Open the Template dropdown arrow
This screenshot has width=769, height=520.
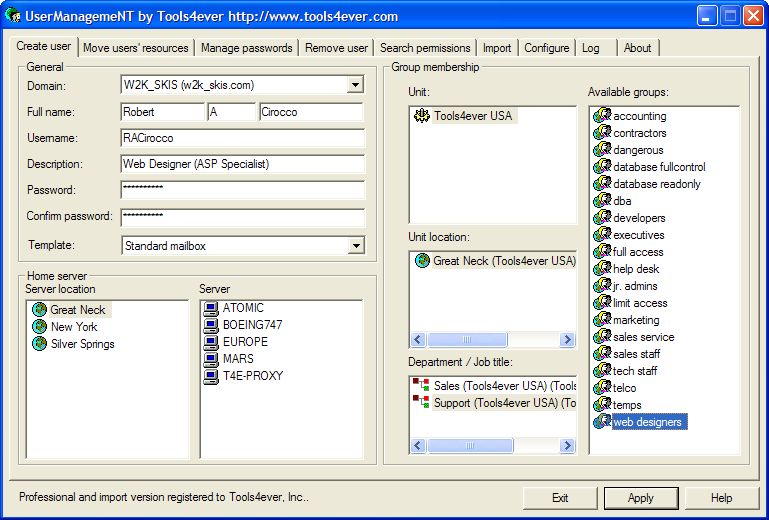(x=356, y=245)
